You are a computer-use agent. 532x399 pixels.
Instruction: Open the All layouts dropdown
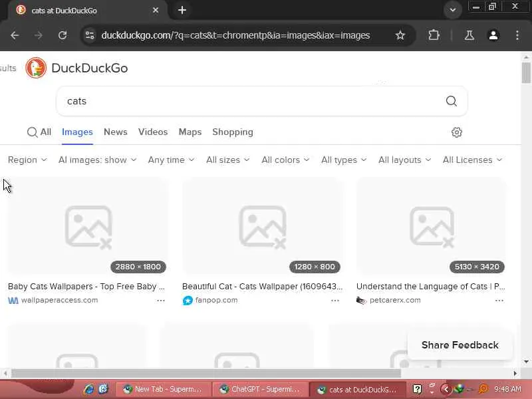404,160
